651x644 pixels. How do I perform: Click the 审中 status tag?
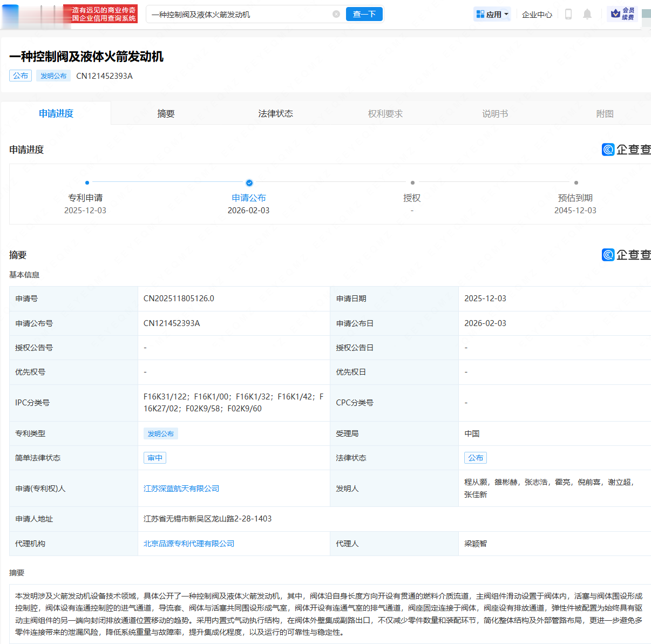coord(155,458)
